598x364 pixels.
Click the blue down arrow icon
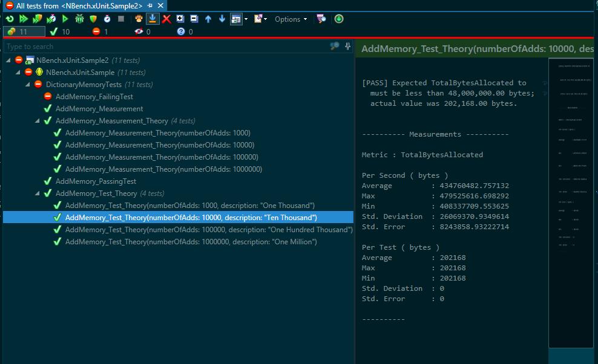(222, 19)
